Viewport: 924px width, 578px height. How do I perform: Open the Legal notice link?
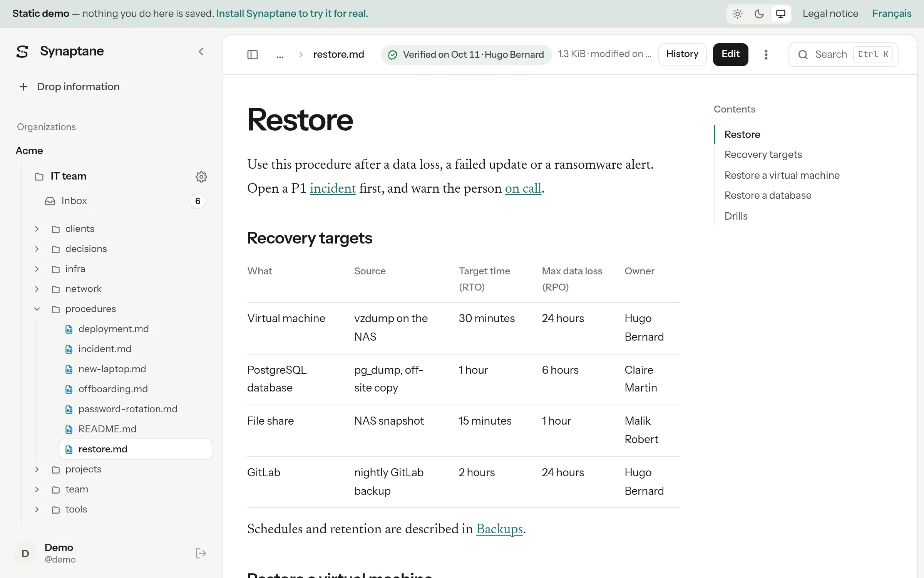[830, 13]
